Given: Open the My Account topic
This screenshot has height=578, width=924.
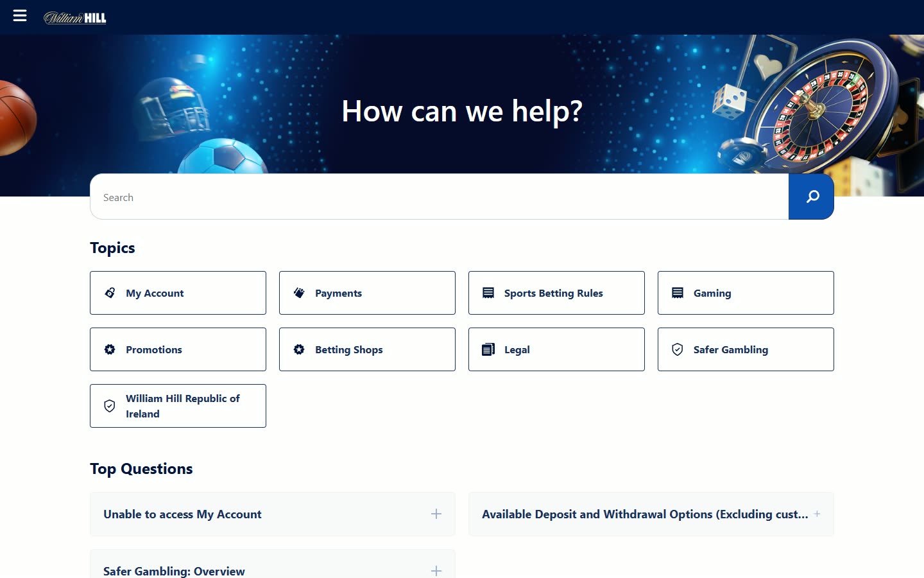Looking at the screenshot, I should coord(178,293).
